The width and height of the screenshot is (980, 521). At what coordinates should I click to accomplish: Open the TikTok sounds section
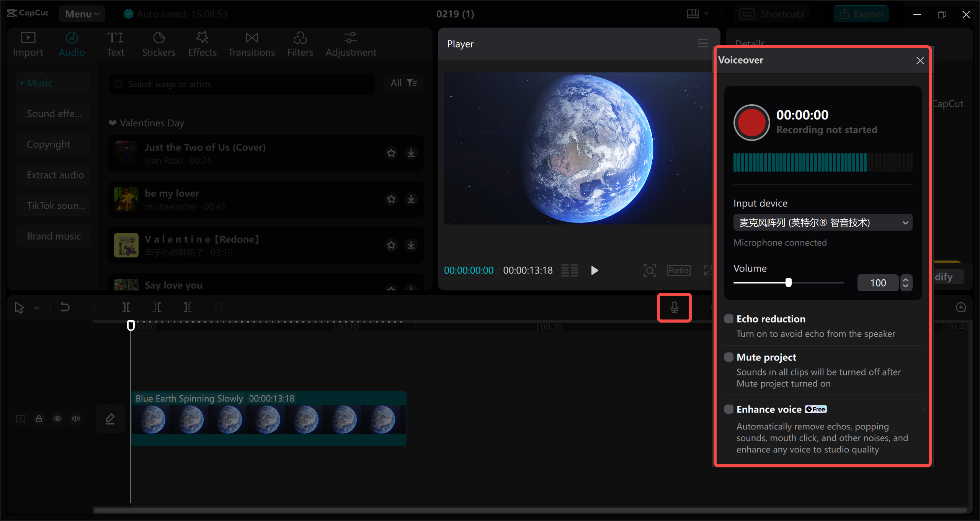pyautogui.click(x=53, y=205)
